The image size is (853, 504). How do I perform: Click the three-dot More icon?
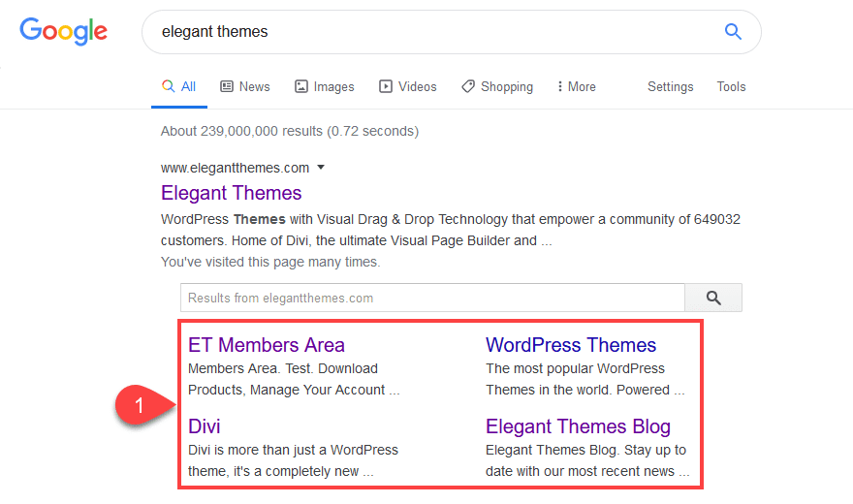click(560, 86)
